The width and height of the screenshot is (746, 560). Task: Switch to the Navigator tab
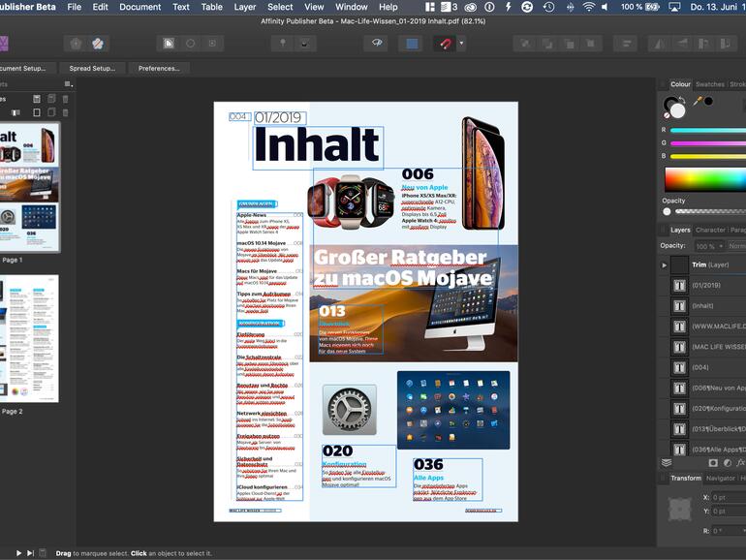tap(720, 479)
